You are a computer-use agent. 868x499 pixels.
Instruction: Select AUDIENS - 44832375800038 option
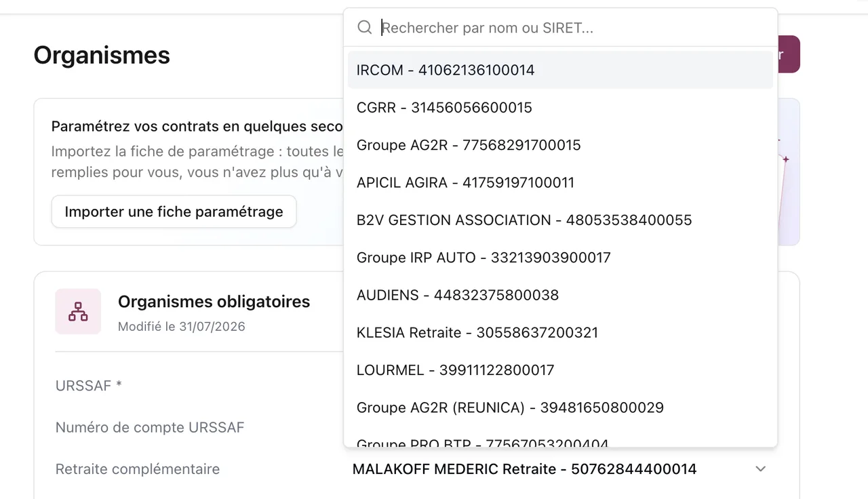pyautogui.click(x=560, y=295)
